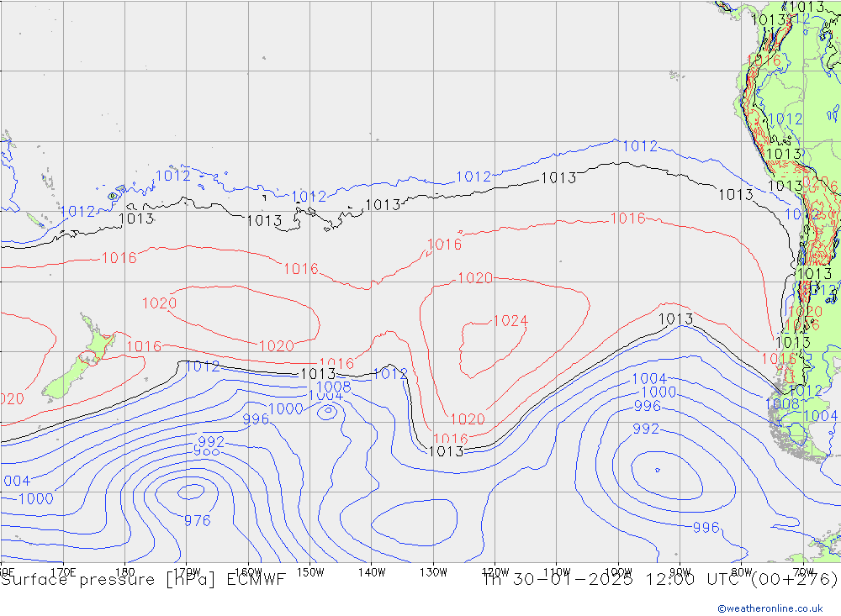This screenshot has height=616, width=841.
Task: Click the 1020 label west of New Zealand
Action: coord(10,399)
